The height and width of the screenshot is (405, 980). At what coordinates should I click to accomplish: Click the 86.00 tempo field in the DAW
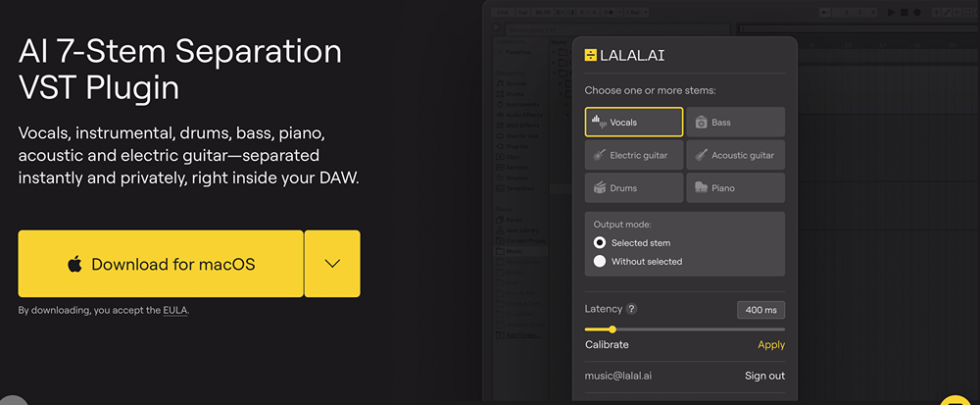543,13
